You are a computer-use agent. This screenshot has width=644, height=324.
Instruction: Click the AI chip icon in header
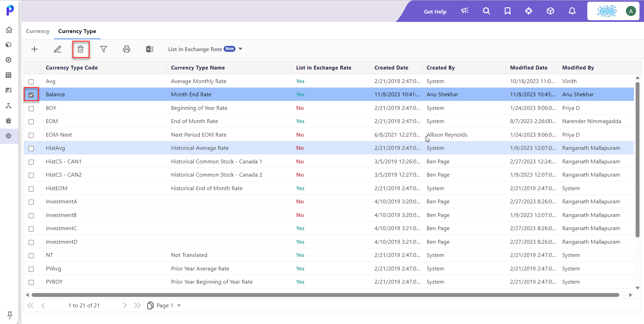click(x=607, y=11)
